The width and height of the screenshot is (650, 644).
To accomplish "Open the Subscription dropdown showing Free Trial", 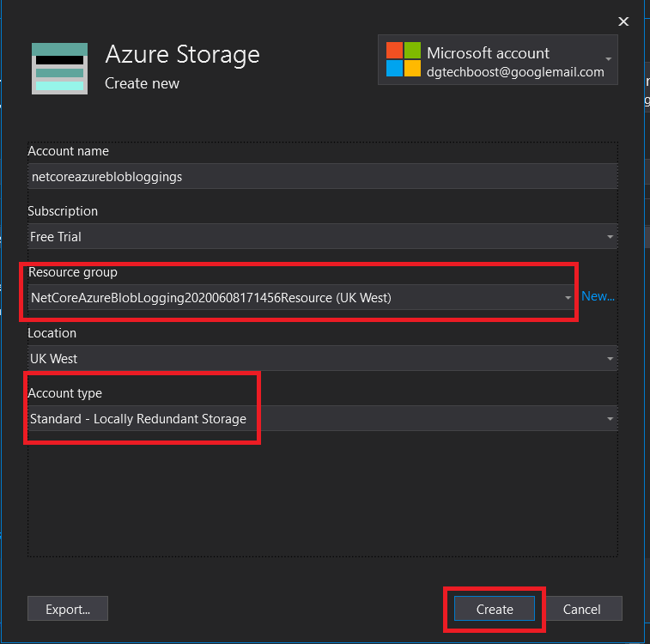I will [322, 236].
